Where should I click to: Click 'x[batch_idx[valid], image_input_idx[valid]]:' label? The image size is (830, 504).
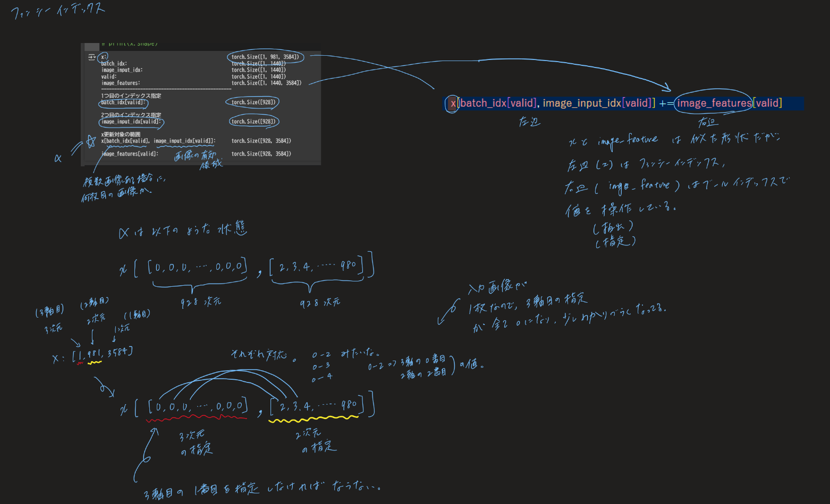point(158,141)
